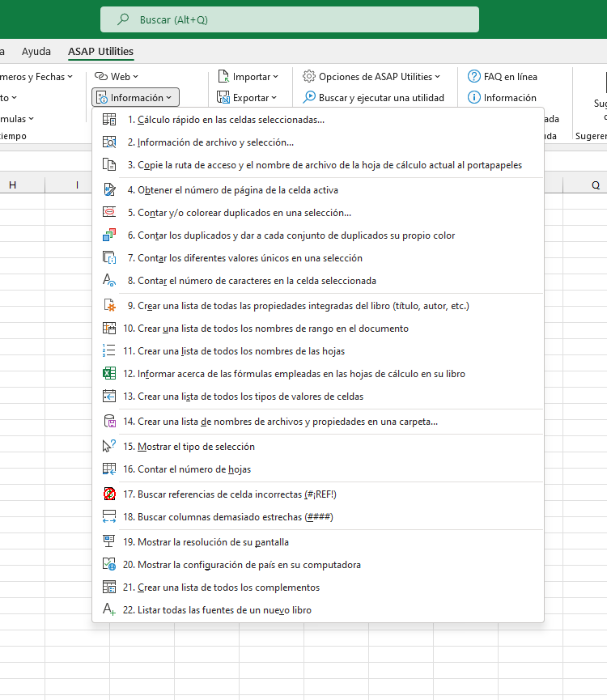The width and height of the screenshot is (607, 700).
Task: Open the Web dropdown
Action: coord(116,76)
